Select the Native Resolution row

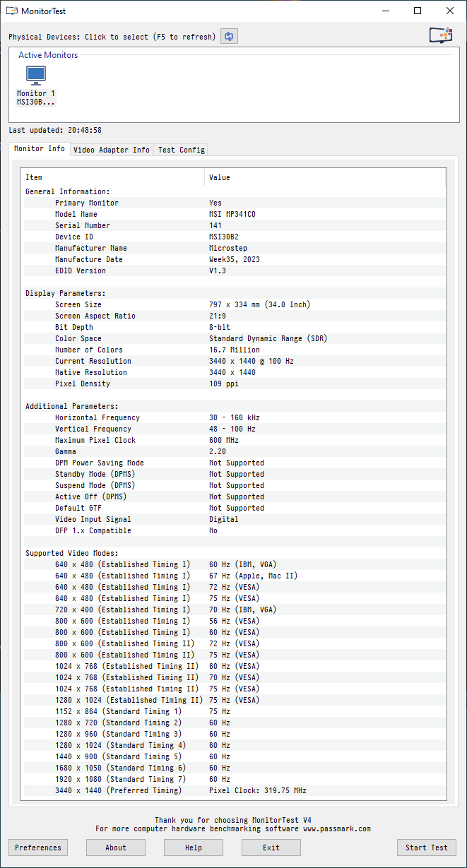coord(234,372)
